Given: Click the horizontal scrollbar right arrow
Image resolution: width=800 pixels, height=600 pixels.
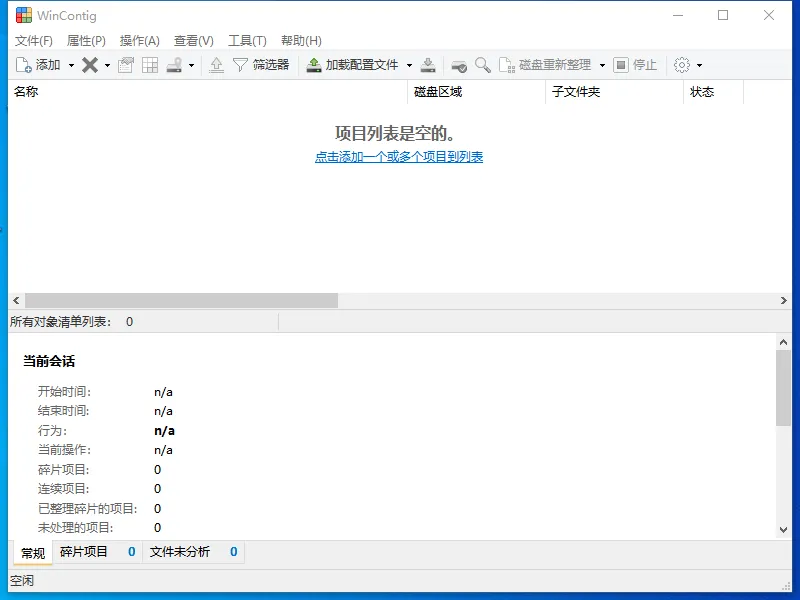Looking at the screenshot, I should coord(785,300).
